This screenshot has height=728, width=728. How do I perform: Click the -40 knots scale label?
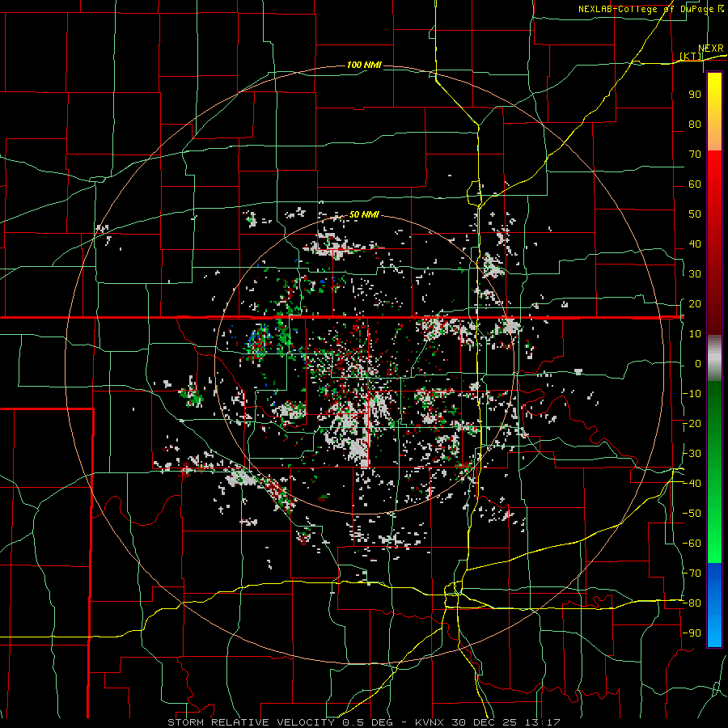pyautogui.click(x=692, y=484)
